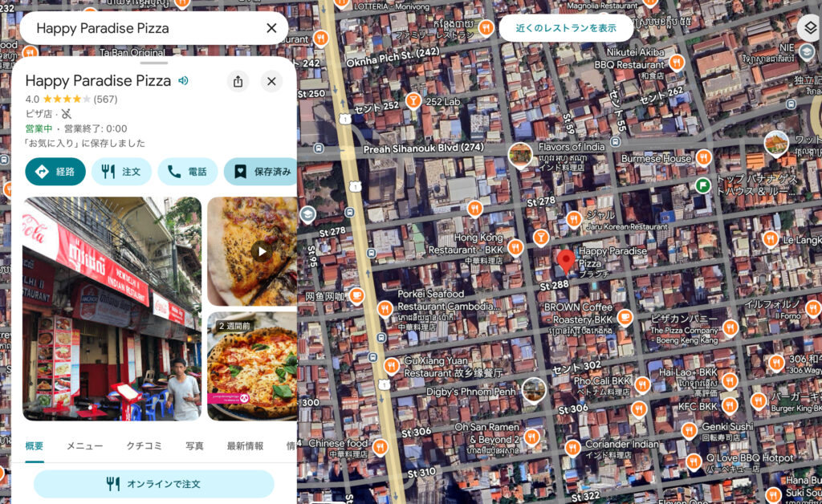Viewport: 822px width, 504px height.
Task: Open the storefront photo thumbnail
Action: [x=112, y=309]
